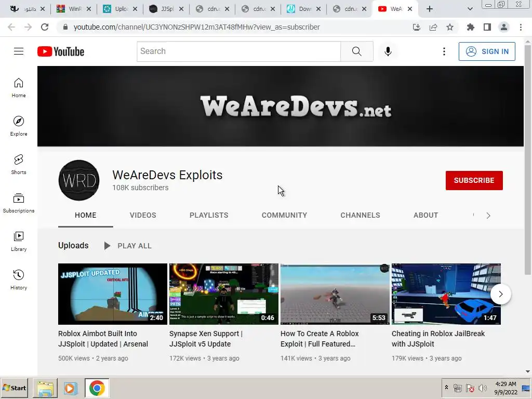The image size is (532, 399).
Task: Close the WinRAR browser tab
Action: [88, 9]
